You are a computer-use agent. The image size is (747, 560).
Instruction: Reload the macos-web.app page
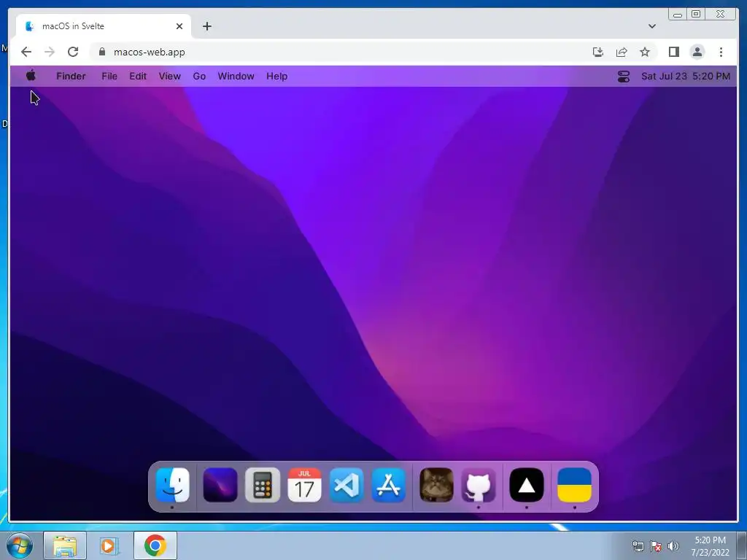[73, 52]
